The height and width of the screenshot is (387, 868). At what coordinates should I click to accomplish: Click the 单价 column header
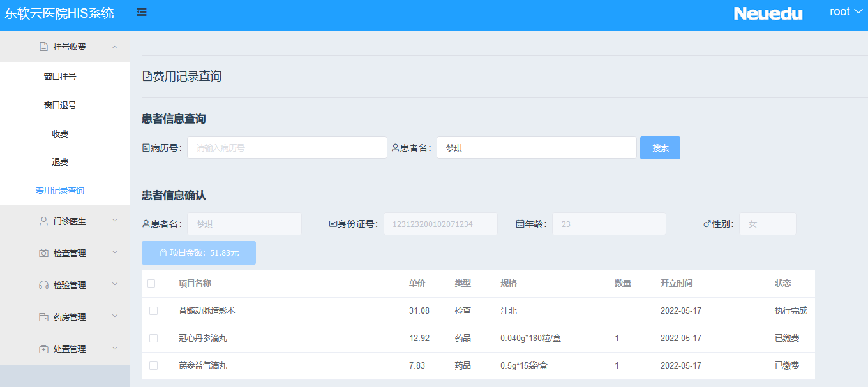[x=417, y=284]
